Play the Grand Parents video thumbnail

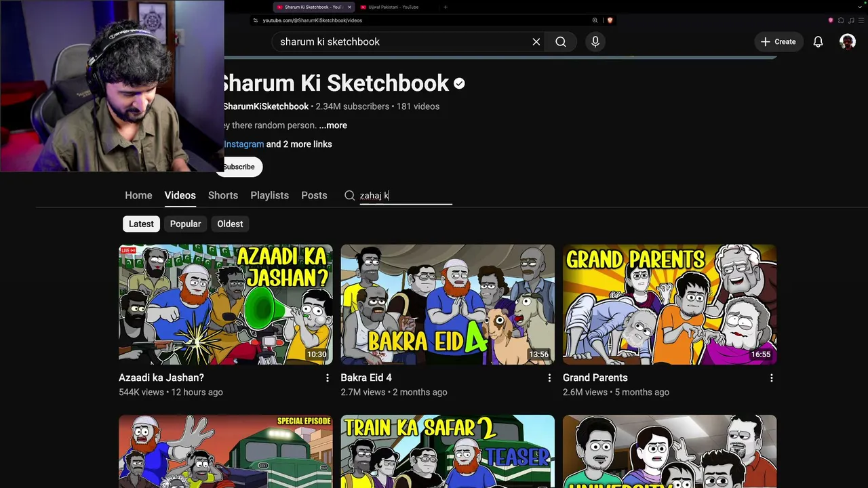point(669,304)
